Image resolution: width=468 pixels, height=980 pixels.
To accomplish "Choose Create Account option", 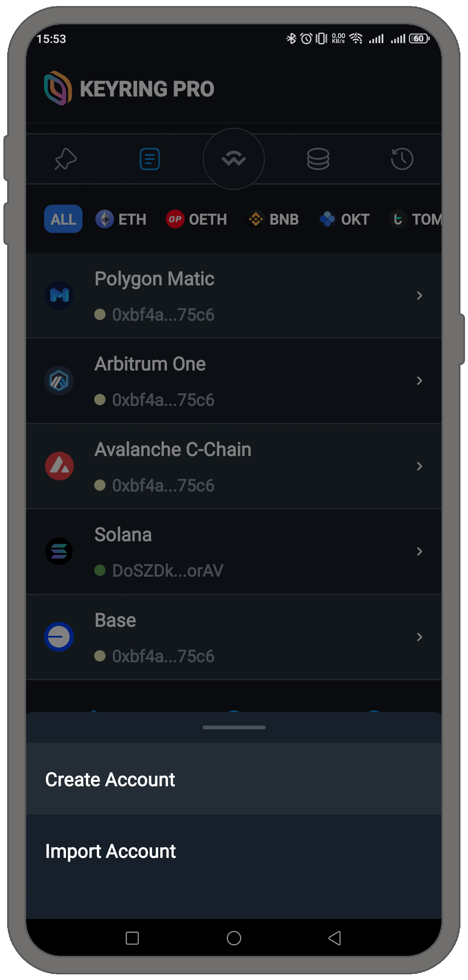I will (110, 779).
